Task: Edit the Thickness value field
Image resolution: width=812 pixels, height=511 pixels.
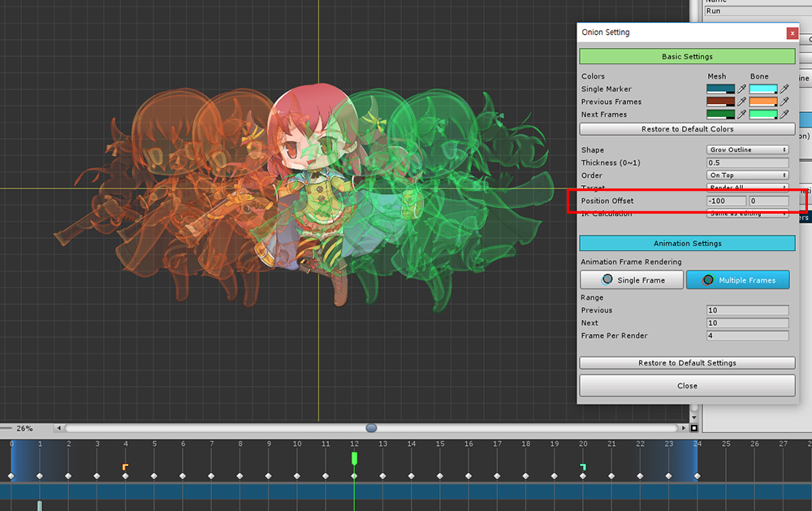Action: 748,162
